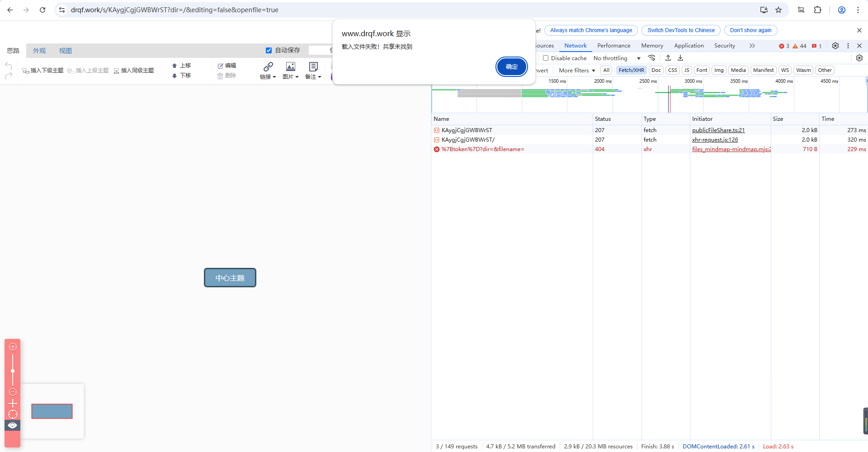Open publicFileShare.ts:21 initiator link

click(x=718, y=130)
